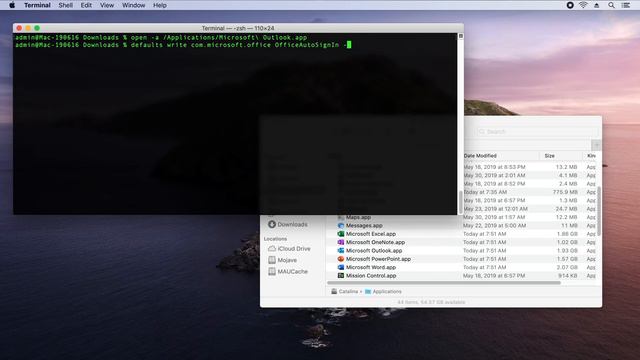Click the eject icon in menu bar

597,5
